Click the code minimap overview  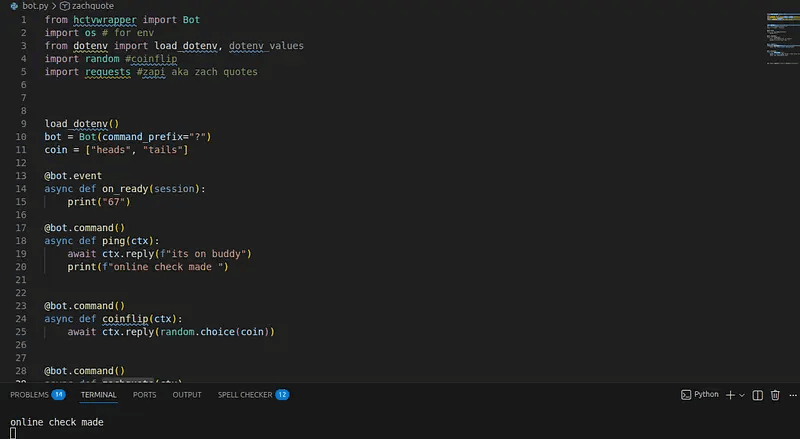tap(783, 39)
